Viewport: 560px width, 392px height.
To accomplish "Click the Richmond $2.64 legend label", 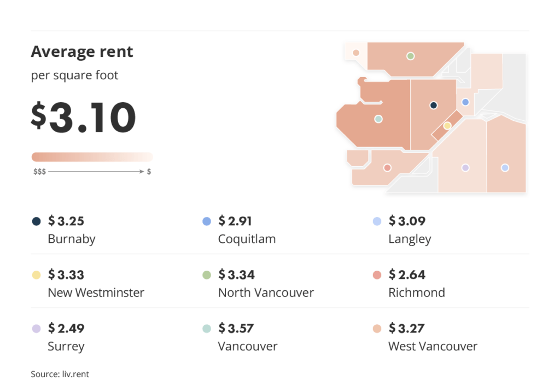I will coord(417,283).
